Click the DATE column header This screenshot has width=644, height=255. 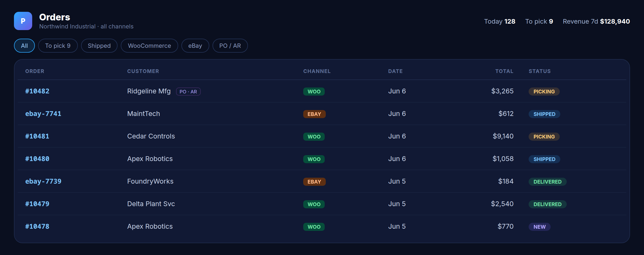pyautogui.click(x=395, y=71)
